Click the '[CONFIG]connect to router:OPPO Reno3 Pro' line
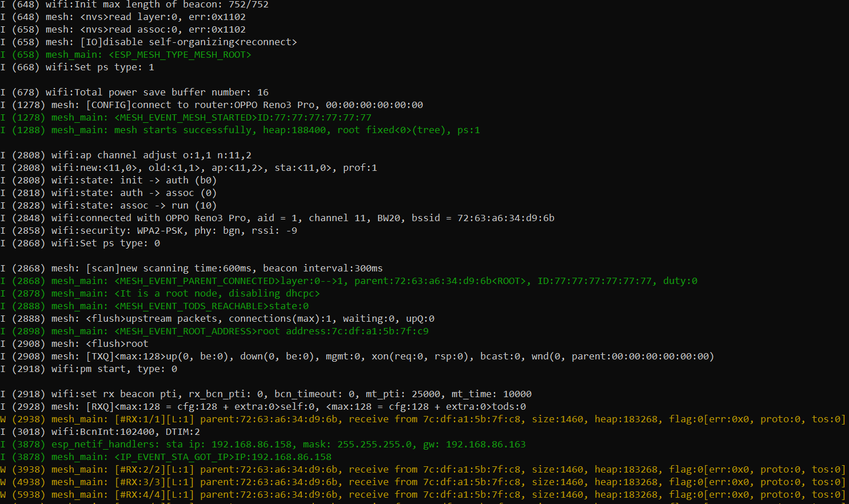This screenshot has height=504, width=849. click(212, 105)
